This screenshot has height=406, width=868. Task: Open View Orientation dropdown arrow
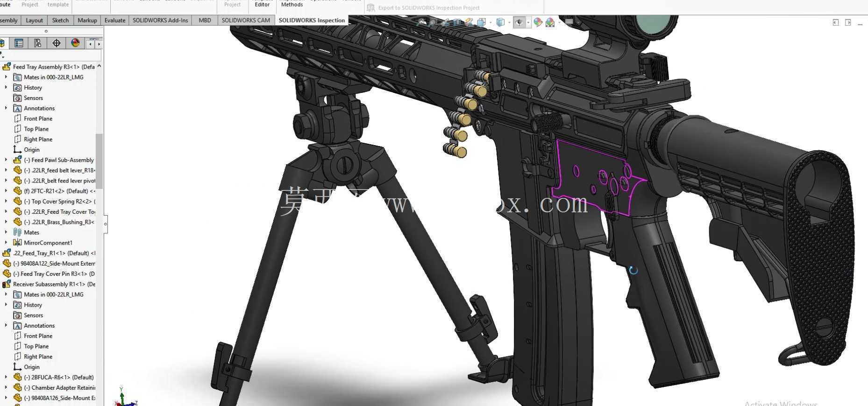pyautogui.click(x=491, y=22)
